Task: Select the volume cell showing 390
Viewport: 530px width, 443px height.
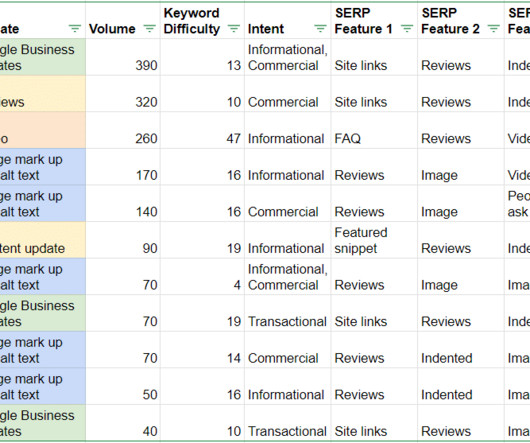Action: click(123, 57)
